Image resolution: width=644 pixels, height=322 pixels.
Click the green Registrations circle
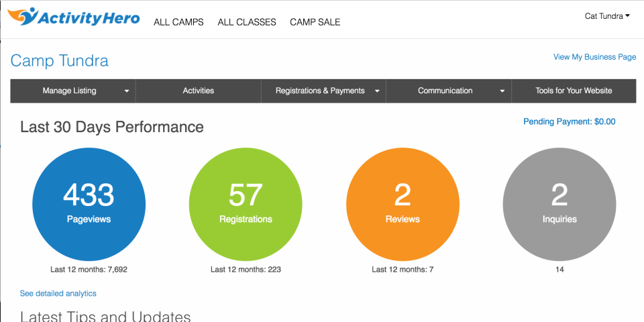point(246,204)
